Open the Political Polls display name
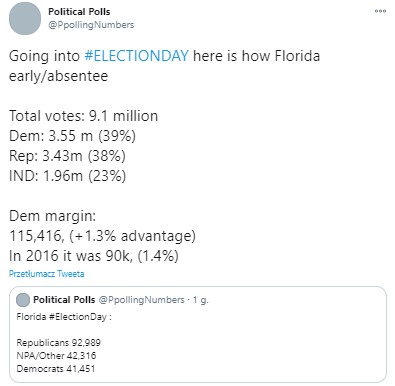The width and height of the screenshot is (395, 386). coord(79,12)
